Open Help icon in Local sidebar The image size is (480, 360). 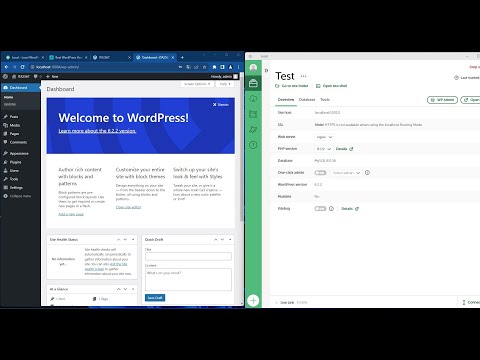tap(253, 145)
